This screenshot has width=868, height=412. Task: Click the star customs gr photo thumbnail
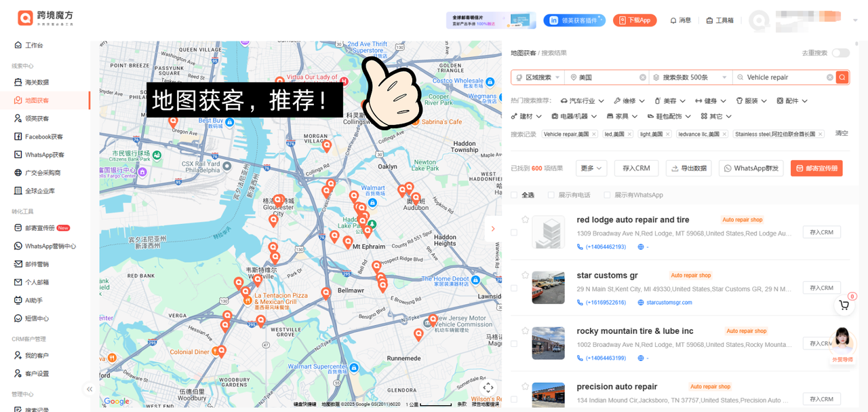[x=548, y=288]
